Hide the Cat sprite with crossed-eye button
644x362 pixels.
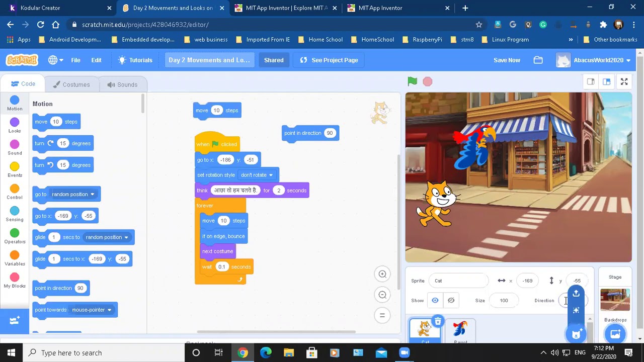pyautogui.click(x=451, y=301)
